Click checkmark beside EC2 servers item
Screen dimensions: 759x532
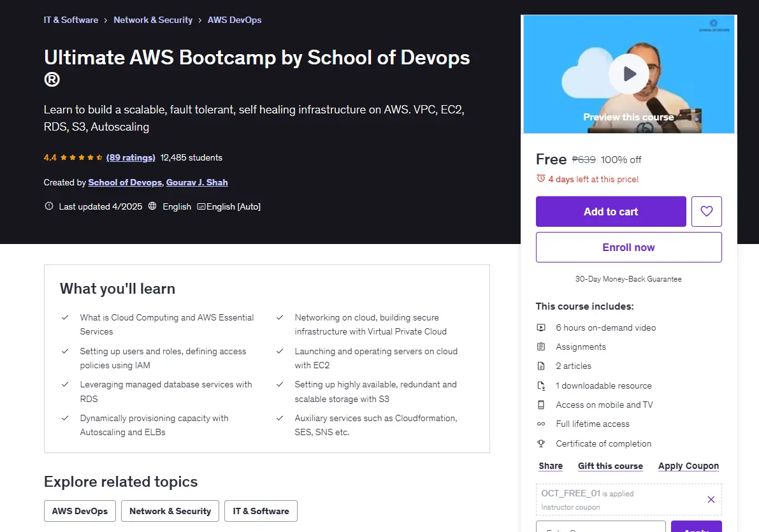point(280,352)
